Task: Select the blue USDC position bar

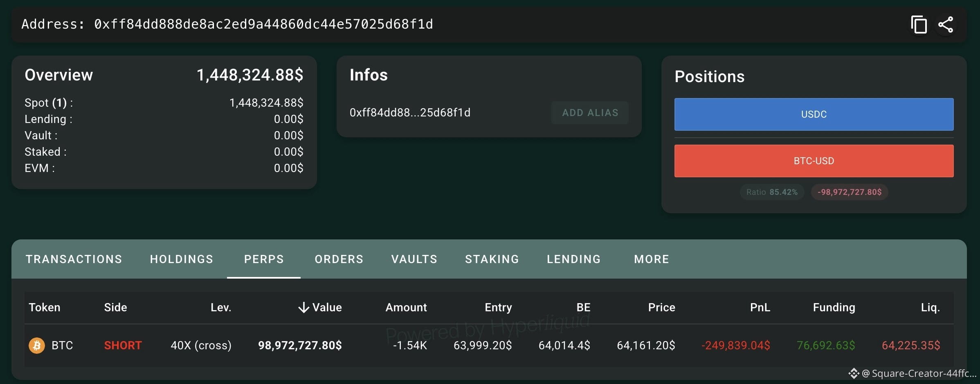Action: pos(814,114)
